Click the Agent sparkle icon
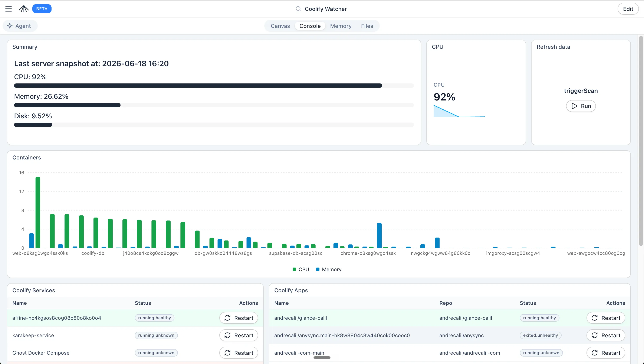The width and height of the screenshot is (644, 364). (10, 26)
